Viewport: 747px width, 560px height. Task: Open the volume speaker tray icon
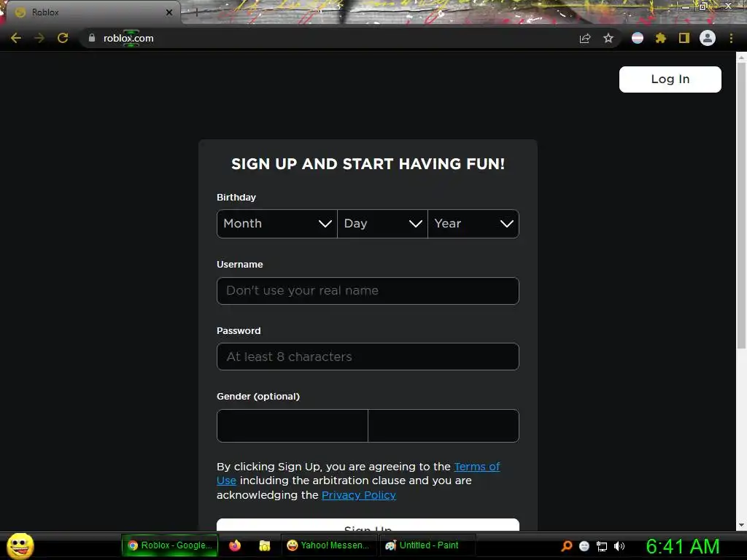click(x=619, y=546)
